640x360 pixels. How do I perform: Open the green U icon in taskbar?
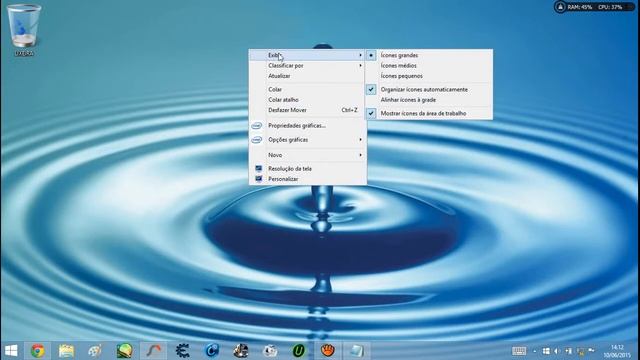click(x=299, y=351)
